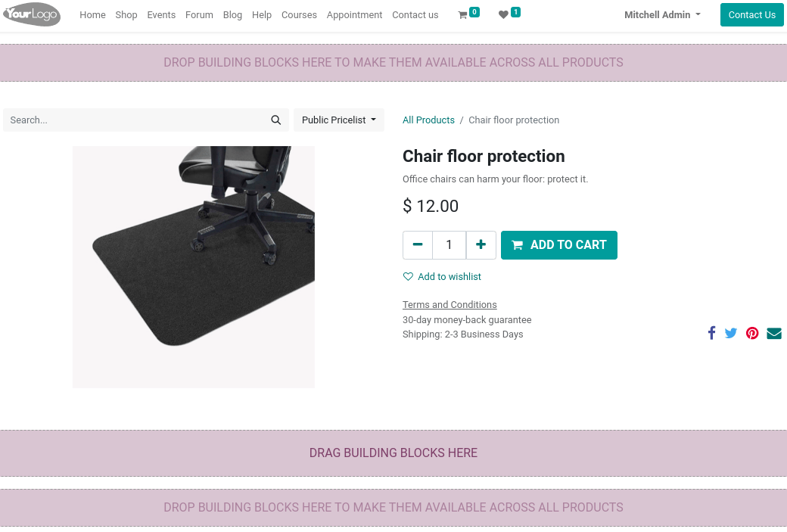Select the Facebook share icon
This screenshot has height=532, width=787.
point(711,333)
